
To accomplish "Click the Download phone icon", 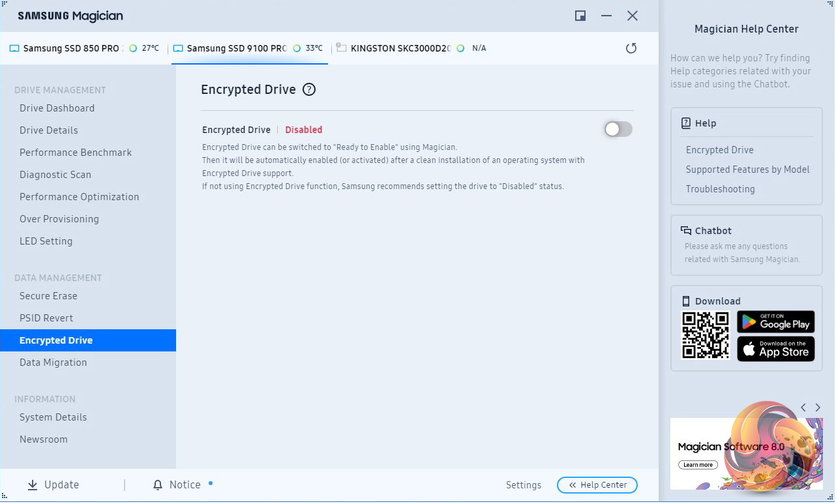I will [x=686, y=301].
